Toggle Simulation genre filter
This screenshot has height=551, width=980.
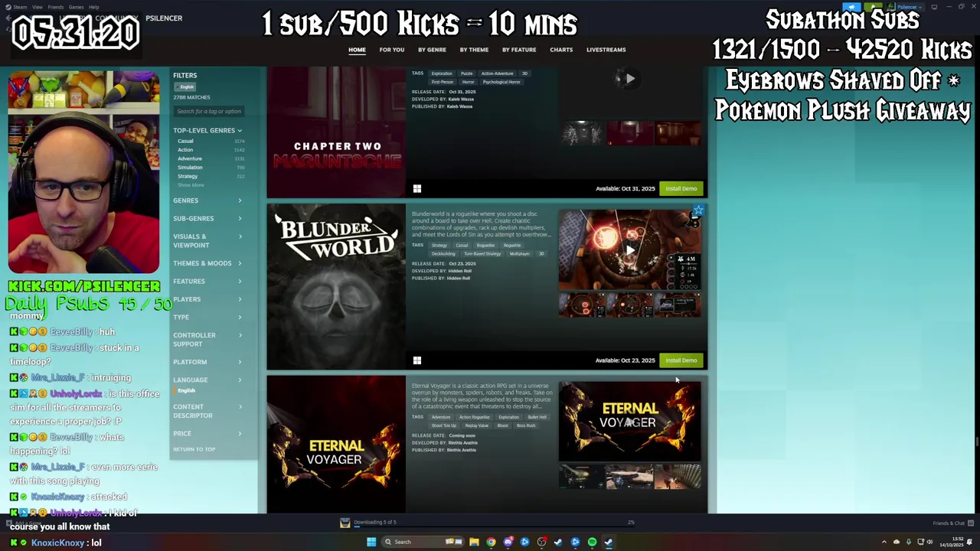(x=190, y=168)
